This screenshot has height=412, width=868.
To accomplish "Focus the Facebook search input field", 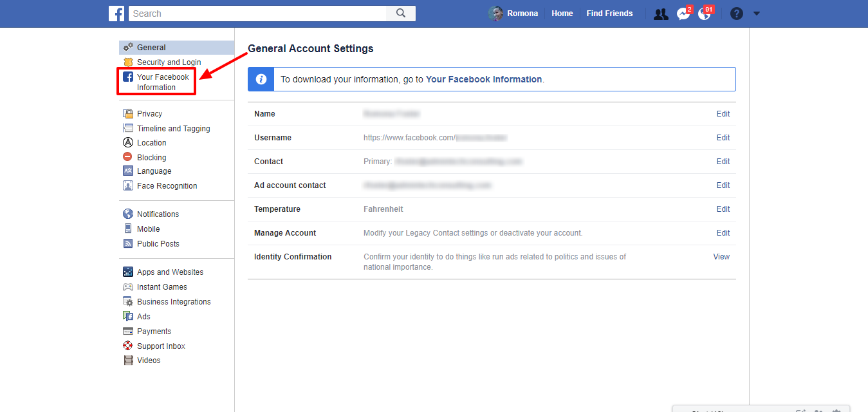I will click(257, 14).
